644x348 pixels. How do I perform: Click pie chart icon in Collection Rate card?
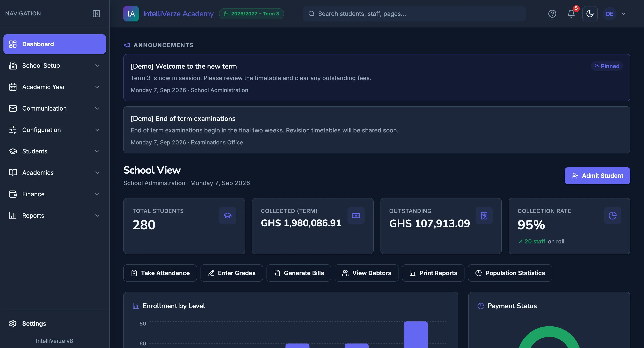(x=613, y=216)
